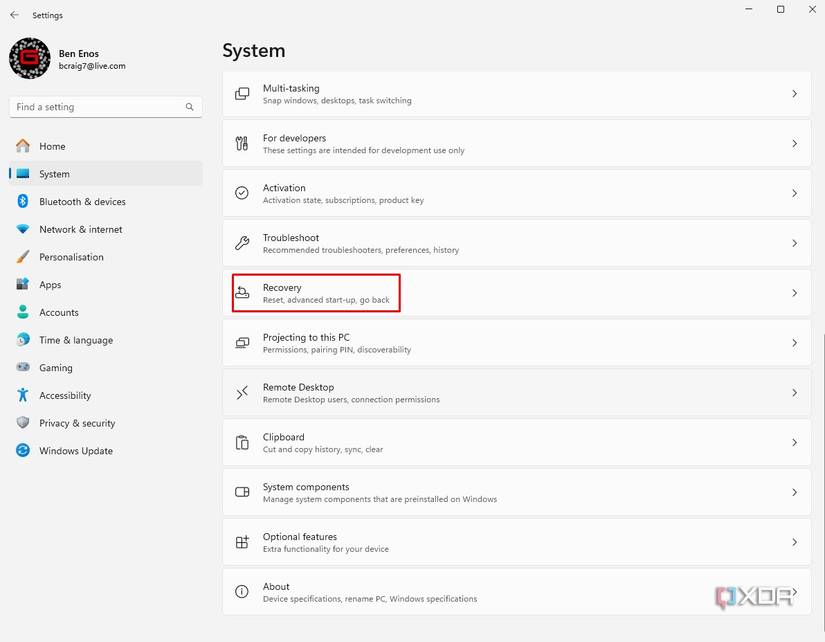Screen dimensions: 825x642
Task: Expand Activation chevron
Action: coord(794,193)
